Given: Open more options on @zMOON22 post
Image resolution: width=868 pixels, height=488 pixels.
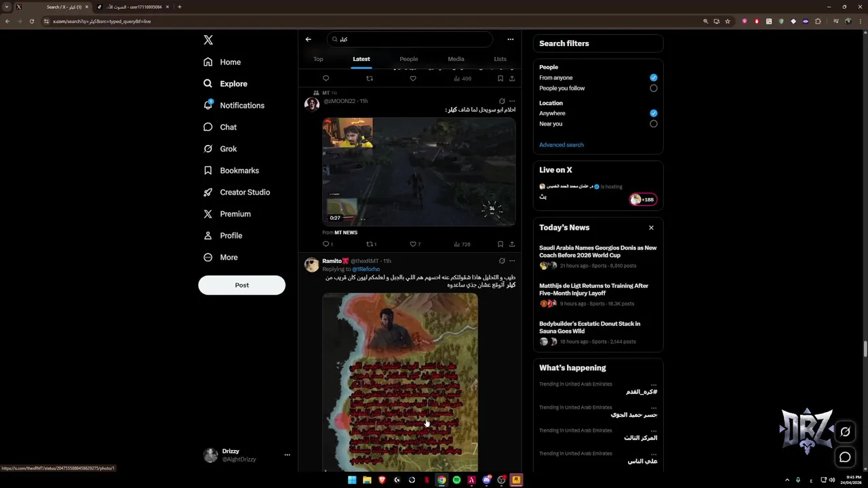Looking at the screenshot, I should click(512, 101).
